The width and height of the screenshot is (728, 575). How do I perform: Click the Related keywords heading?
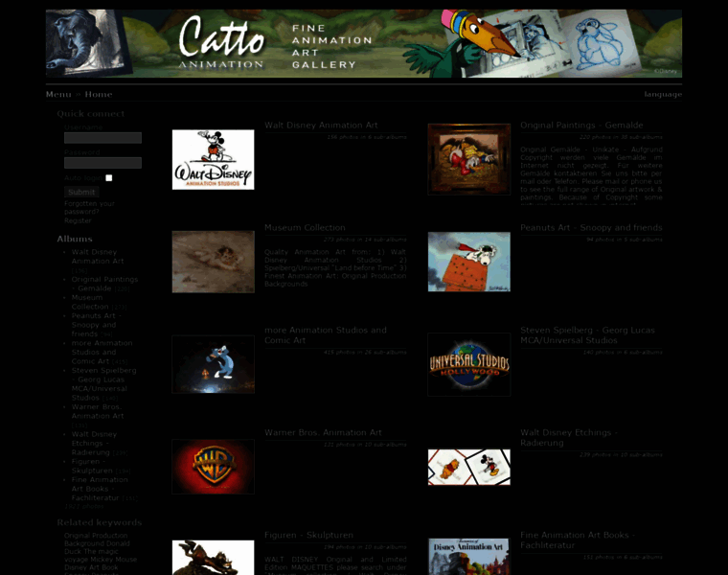(x=100, y=522)
